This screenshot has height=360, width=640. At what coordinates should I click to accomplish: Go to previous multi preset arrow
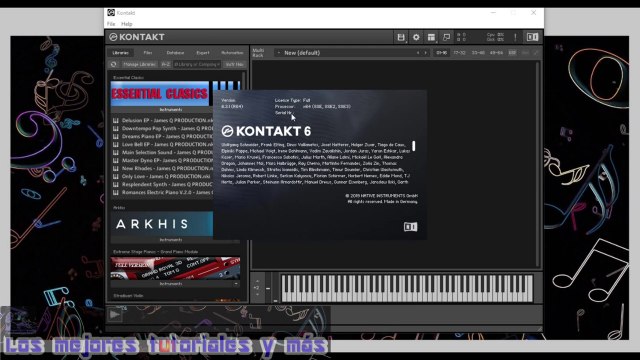pyautogui.click(x=418, y=53)
